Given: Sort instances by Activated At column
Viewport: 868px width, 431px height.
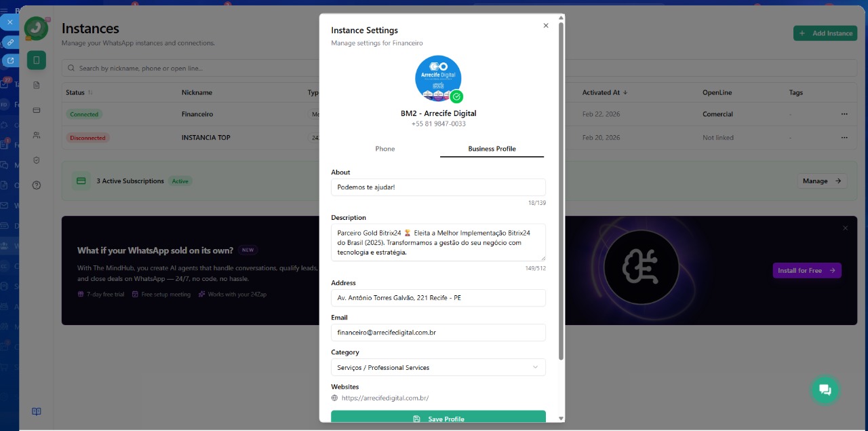Looking at the screenshot, I should [604, 92].
